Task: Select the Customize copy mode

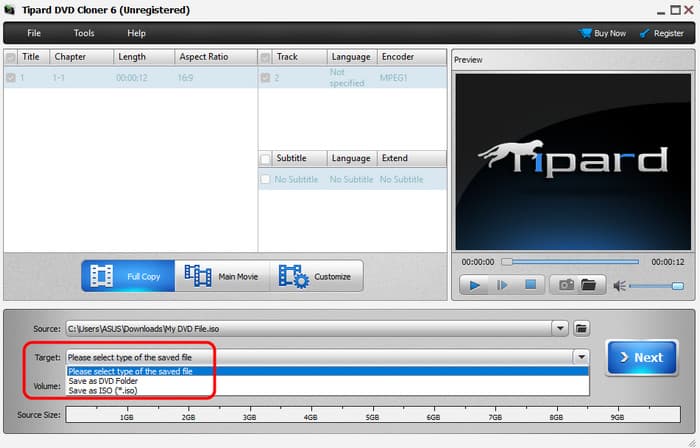Action: click(x=316, y=276)
